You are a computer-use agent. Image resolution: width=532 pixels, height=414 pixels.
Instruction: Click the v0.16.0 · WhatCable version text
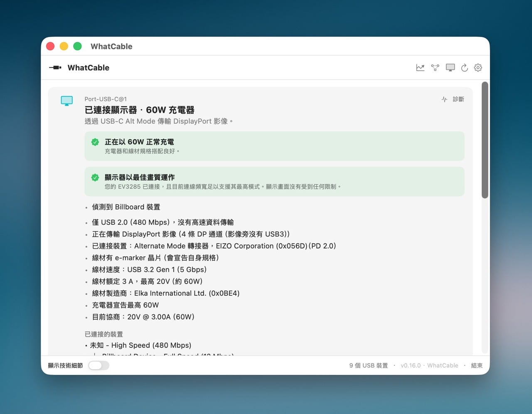[429, 365]
